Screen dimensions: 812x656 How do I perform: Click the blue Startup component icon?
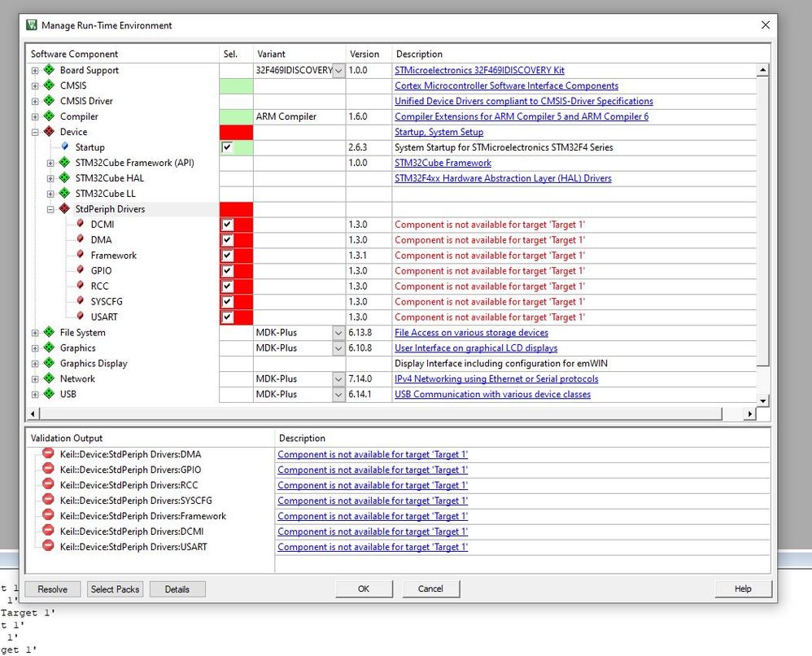(65, 147)
